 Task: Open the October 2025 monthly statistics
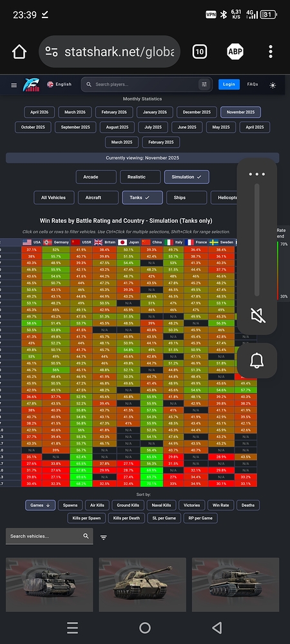coord(33,128)
